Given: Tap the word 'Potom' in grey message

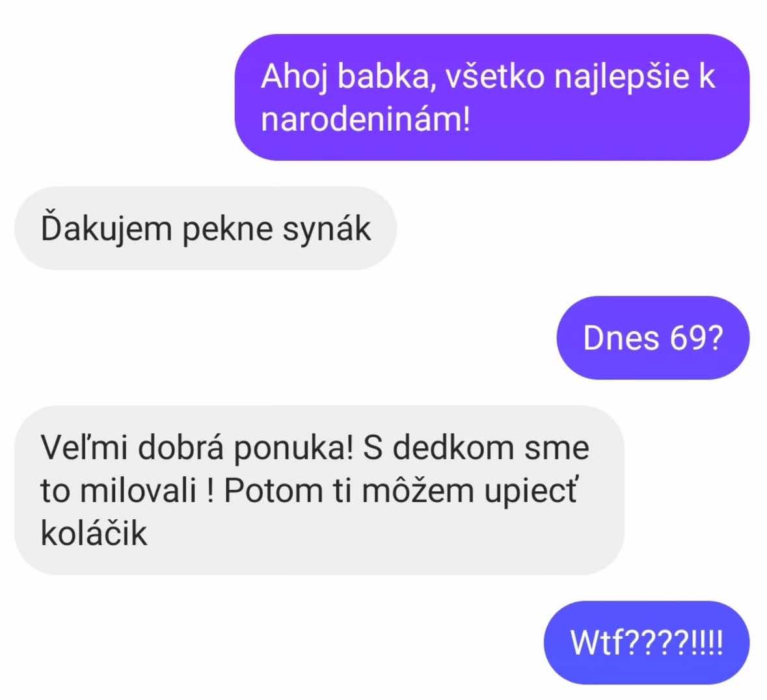Looking at the screenshot, I should point(273,490).
